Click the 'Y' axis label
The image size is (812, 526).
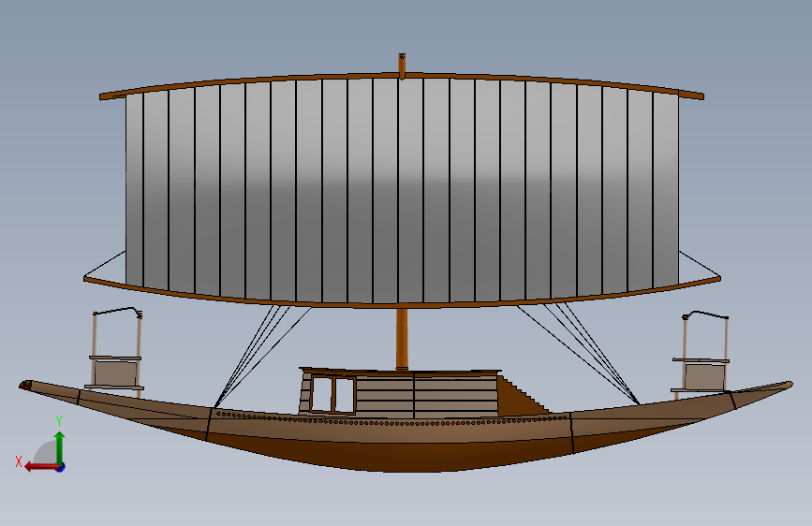click(x=59, y=421)
